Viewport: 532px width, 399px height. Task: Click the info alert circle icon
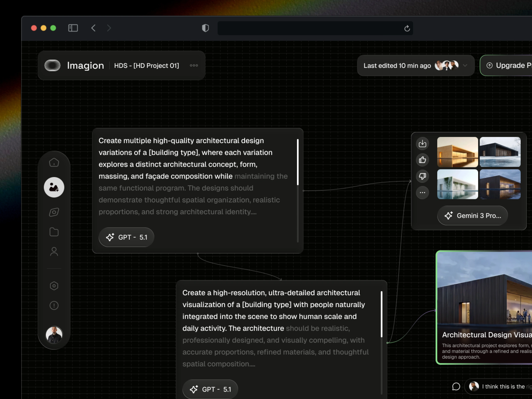click(54, 305)
